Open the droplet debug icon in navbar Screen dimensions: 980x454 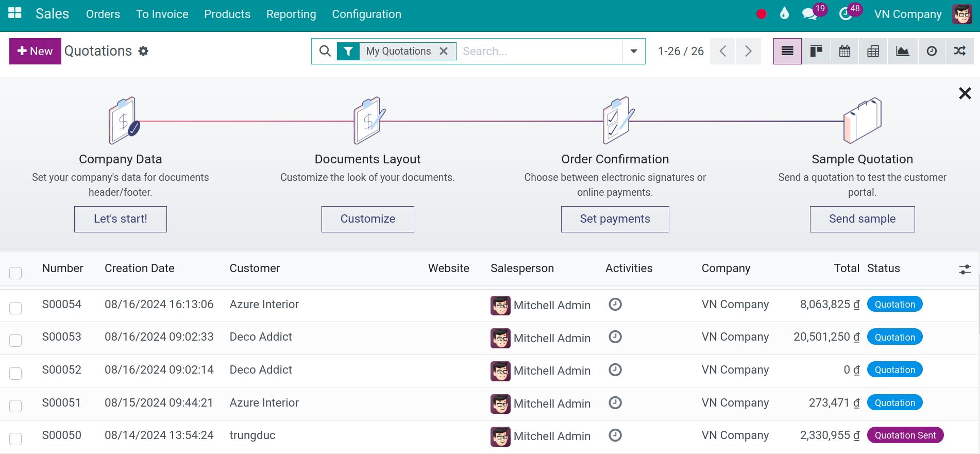tap(784, 13)
